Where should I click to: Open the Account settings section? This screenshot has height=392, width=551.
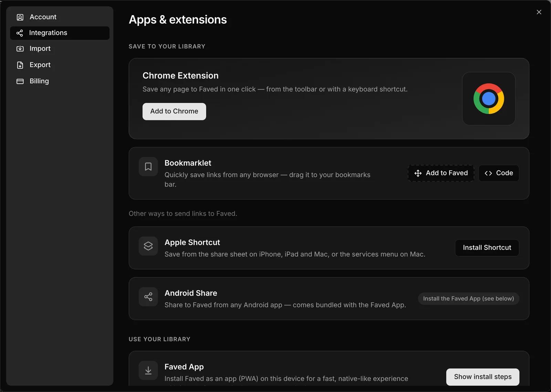point(60,17)
